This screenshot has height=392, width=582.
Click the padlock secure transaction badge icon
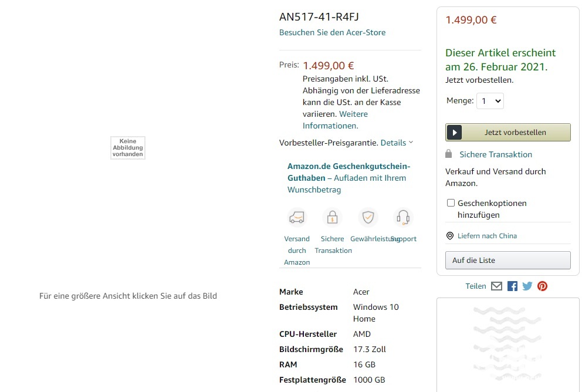333,218
